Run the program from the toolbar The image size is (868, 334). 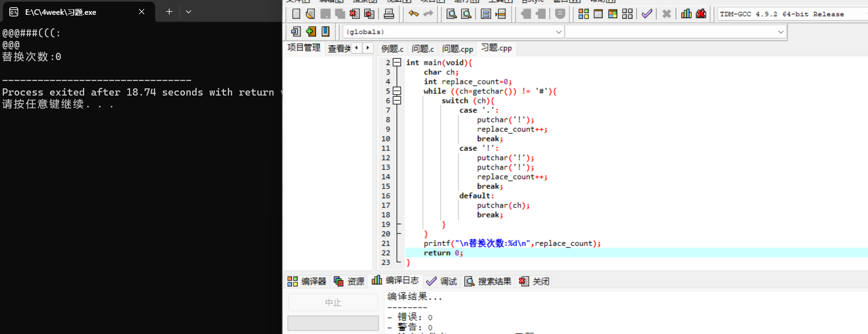pos(598,14)
